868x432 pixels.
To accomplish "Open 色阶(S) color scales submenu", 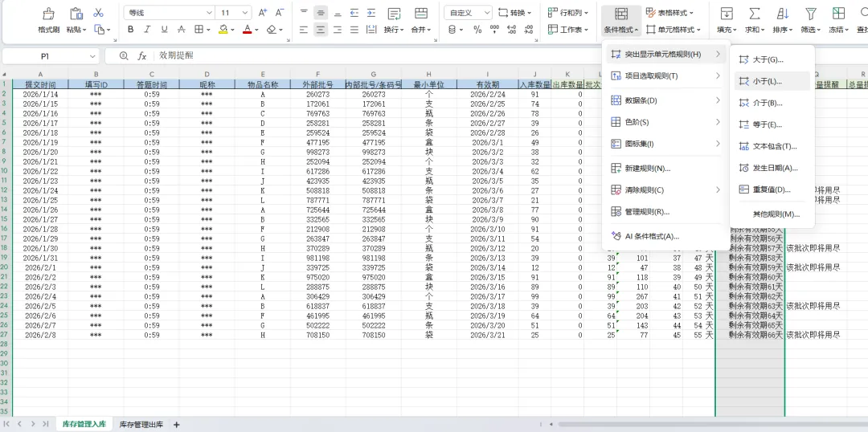I will click(666, 122).
